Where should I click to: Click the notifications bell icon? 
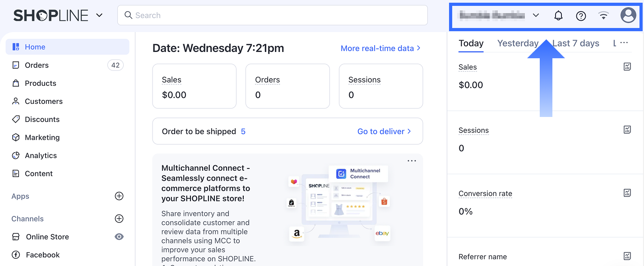(558, 16)
